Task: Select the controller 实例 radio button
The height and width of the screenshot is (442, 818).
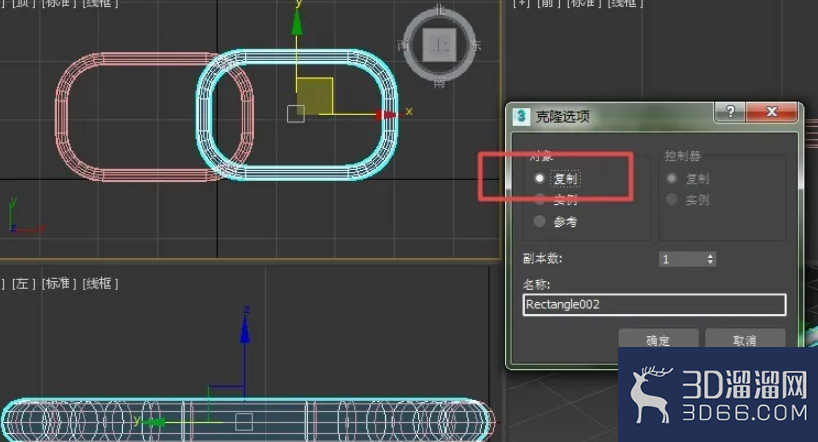Action: [672, 199]
